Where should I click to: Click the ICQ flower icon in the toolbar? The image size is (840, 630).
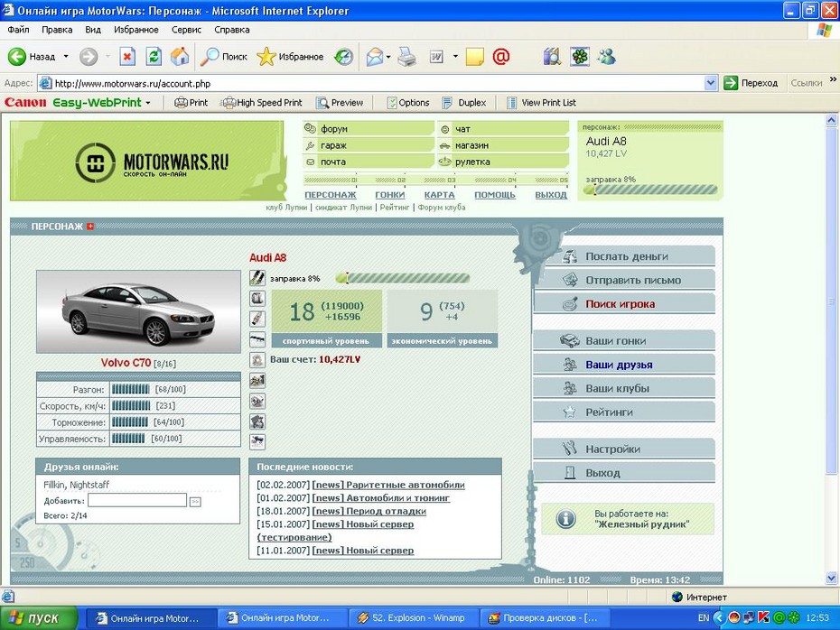(579, 56)
